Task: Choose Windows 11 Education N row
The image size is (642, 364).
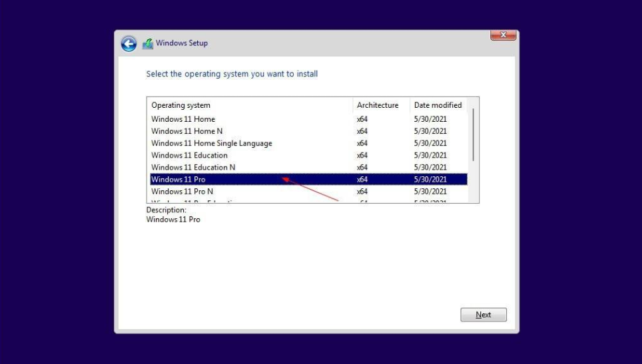Action: coord(193,167)
